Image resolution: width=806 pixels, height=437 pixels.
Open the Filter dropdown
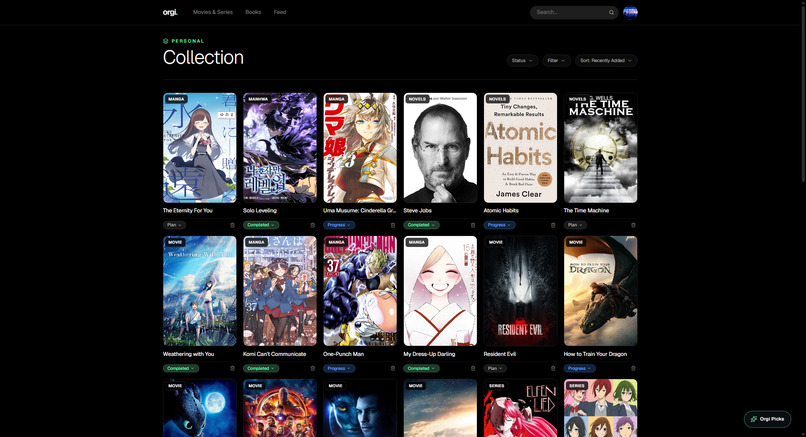coord(556,61)
